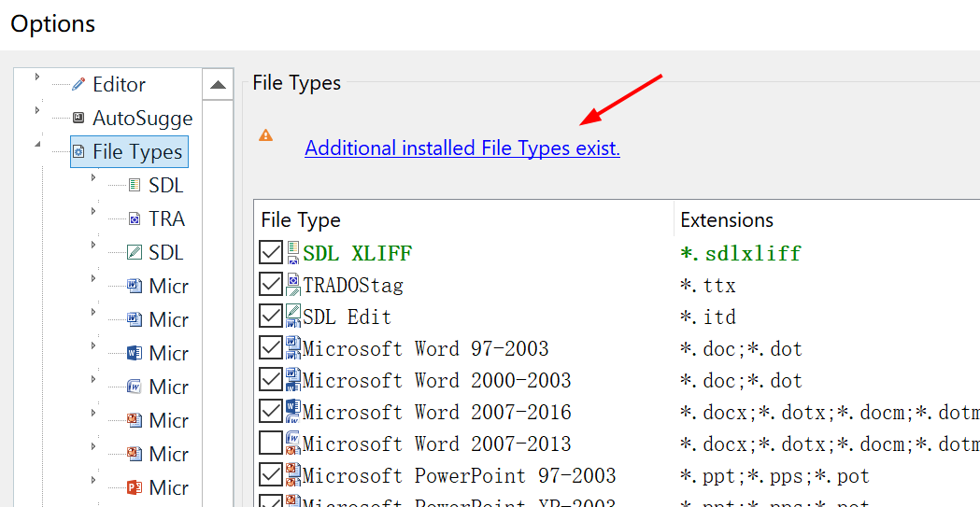Click the *.ttx extension cell

(707, 286)
